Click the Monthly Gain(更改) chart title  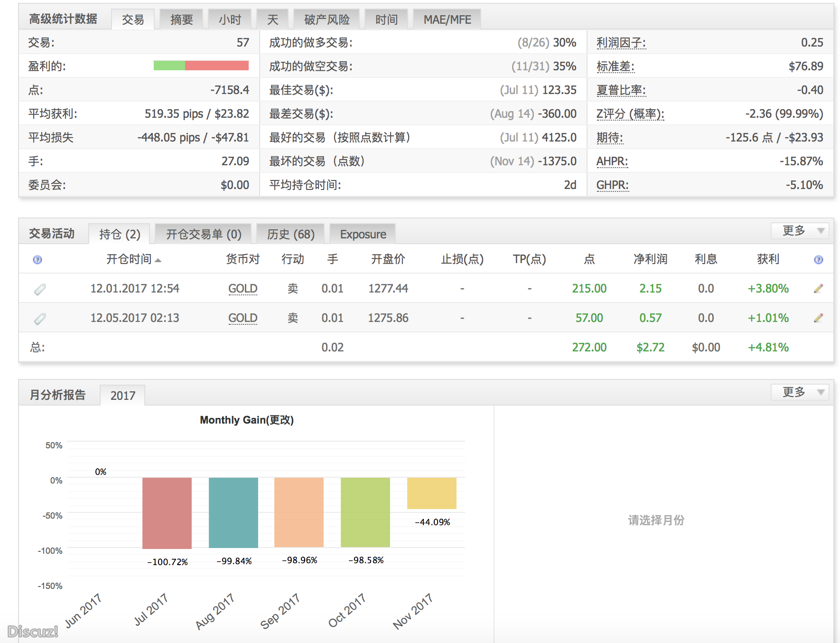coord(247,420)
